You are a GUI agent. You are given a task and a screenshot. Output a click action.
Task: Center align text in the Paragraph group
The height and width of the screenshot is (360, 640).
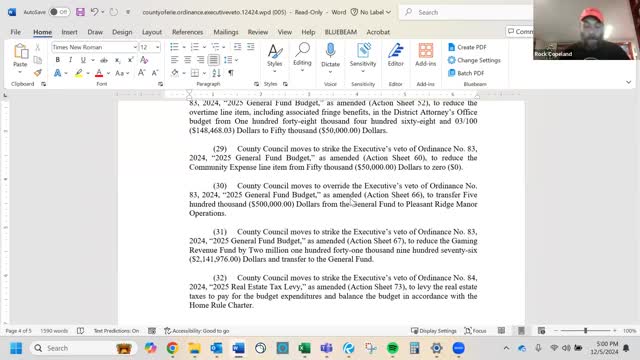tap(187, 60)
